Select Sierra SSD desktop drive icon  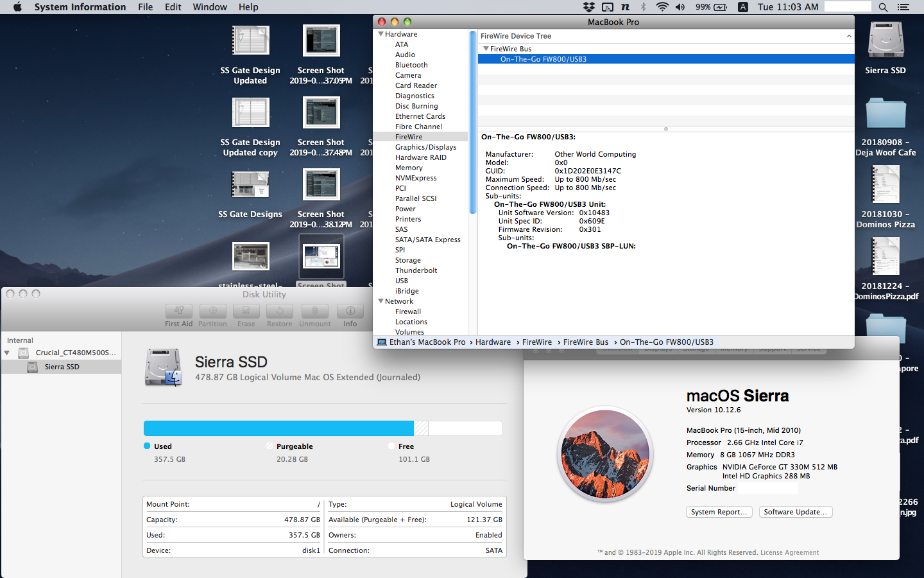tap(886, 41)
